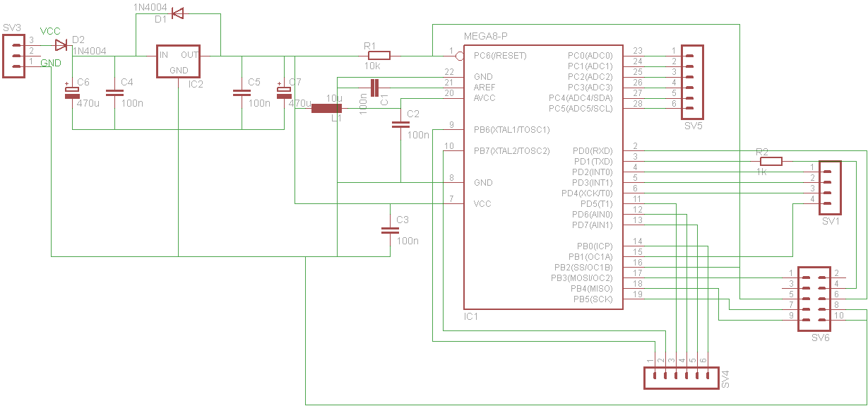The width and height of the screenshot is (868, 406).
Task: Click the PB7(XTAL2/TOSC2) pin label
Action: click(x=512, y=151)
